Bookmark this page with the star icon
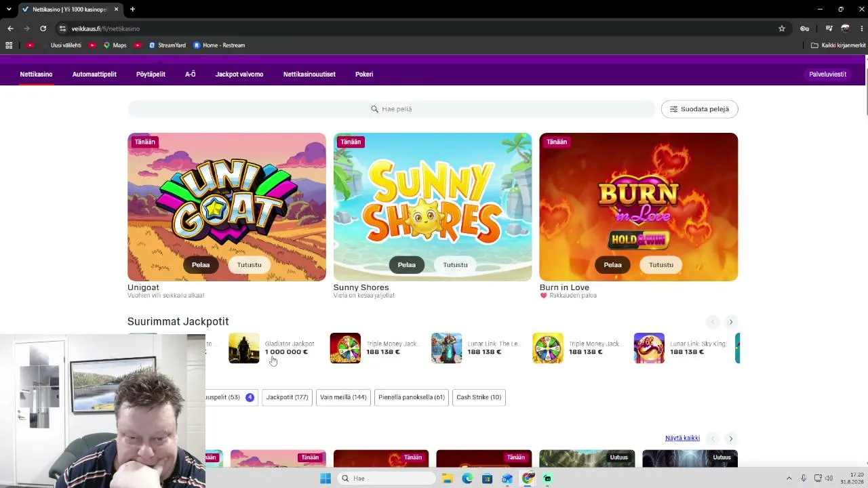Image resolution: width=868 pixels, height=488 pixels. click(782, 28)
